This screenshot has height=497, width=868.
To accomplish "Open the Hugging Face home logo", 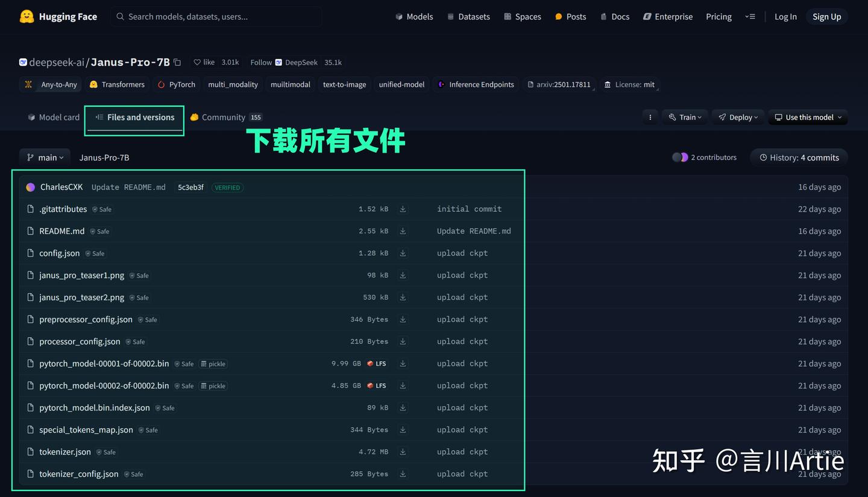I will pyautogui.click(x=58, y=16).
